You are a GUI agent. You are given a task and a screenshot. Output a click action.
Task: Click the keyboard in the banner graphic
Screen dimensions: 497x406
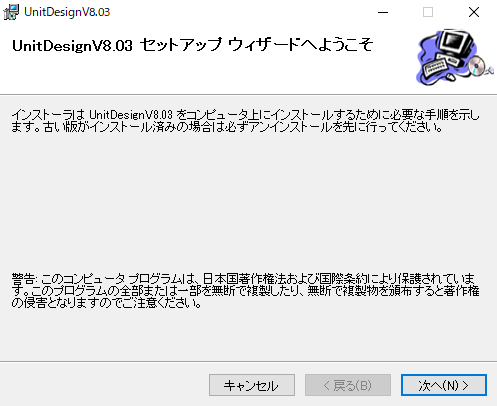436,68
